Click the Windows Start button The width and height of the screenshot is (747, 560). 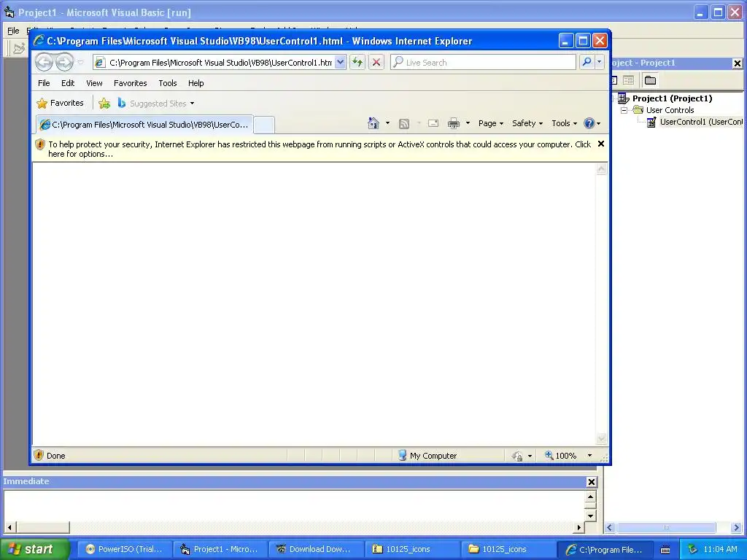(34, 549)
